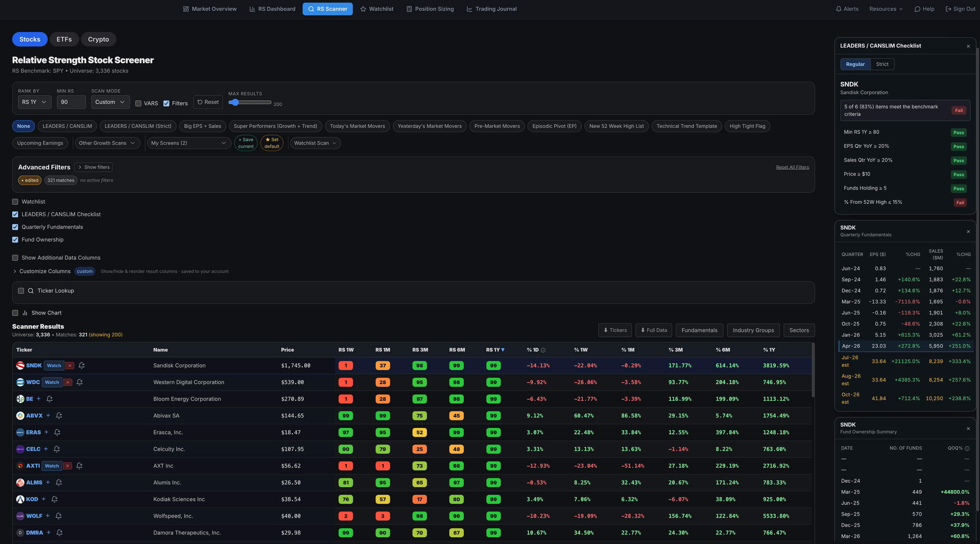Check the Ticker Lookup checkbox
Screen dimensions: 980x544
coord(21,291)
